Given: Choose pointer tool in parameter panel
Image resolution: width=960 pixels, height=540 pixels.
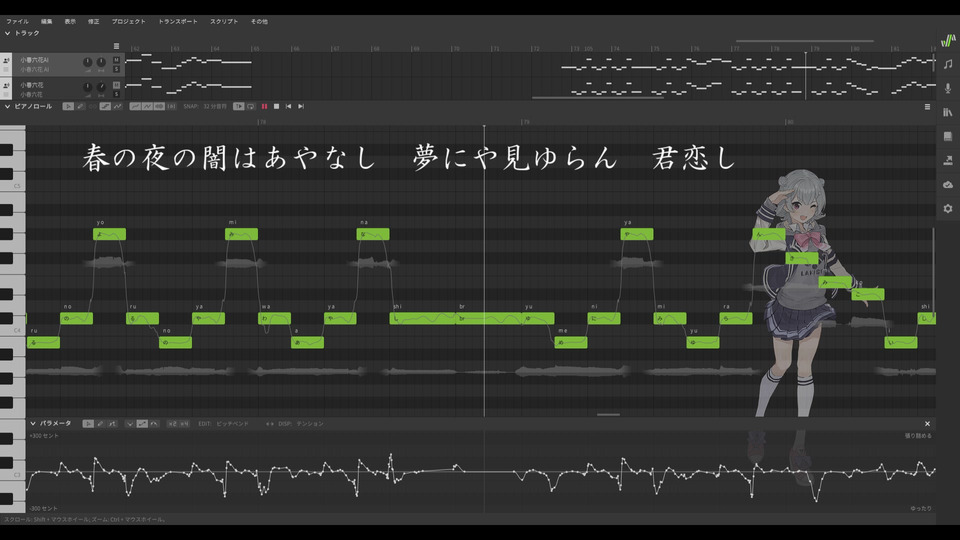Looking at the screenshot, I should (x=88, y=424).
